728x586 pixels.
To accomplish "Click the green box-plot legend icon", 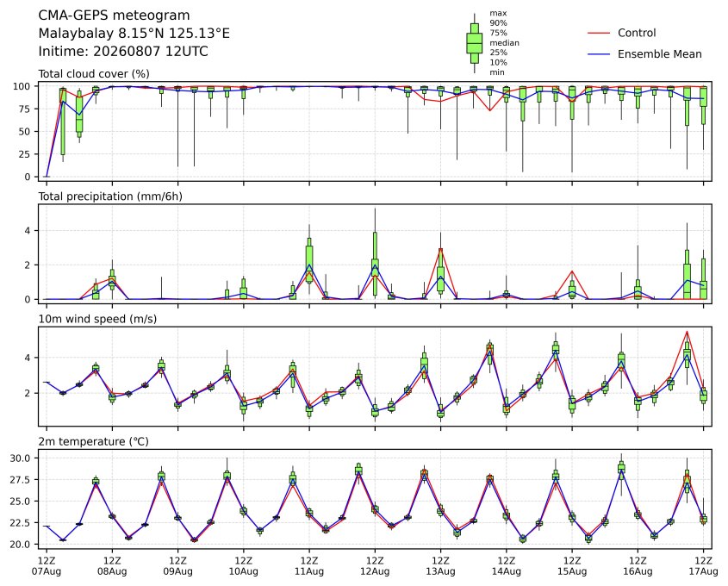I will (474, 43).
